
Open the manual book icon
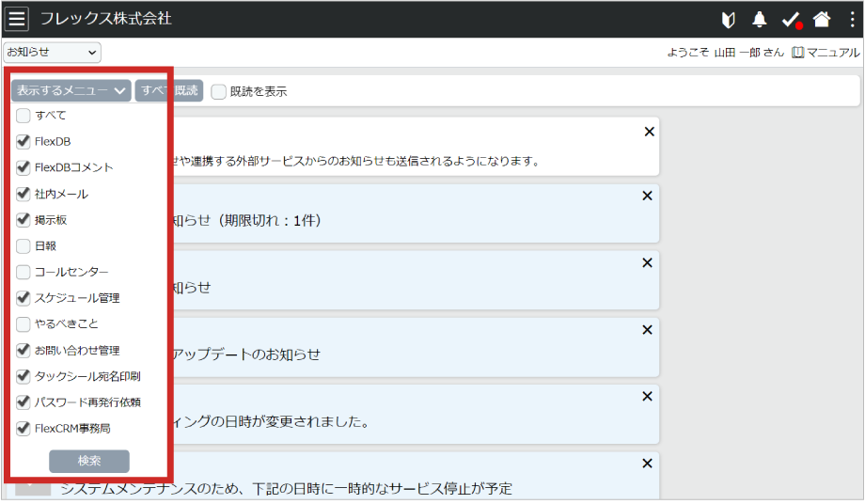point(797,53)
